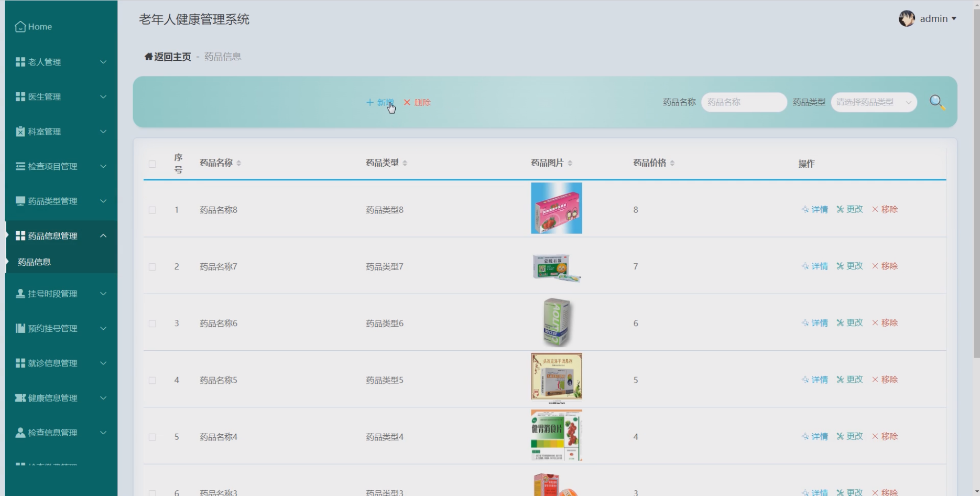Open the 预约挂号管理 menu label
The image size is (980, 496).
coord(52,328)
